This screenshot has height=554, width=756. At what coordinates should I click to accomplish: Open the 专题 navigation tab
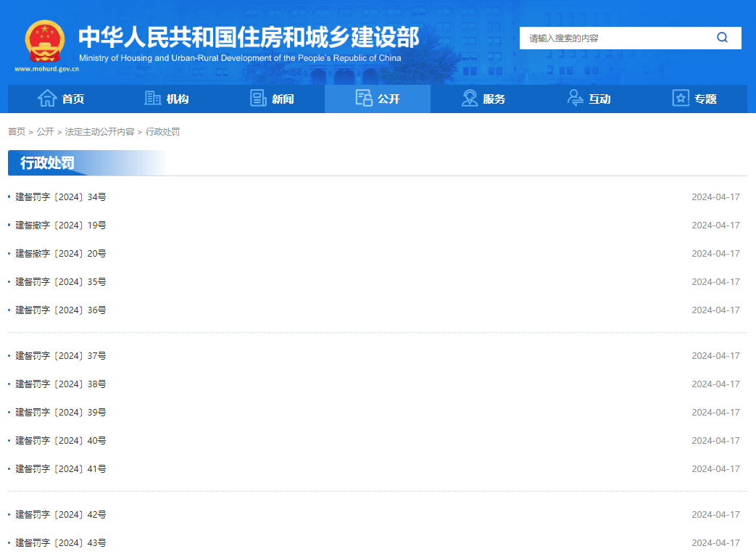point(694,99)
